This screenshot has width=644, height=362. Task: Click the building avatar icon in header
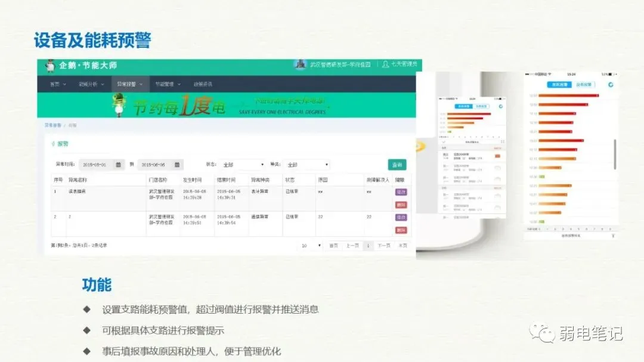coord(301,64)
